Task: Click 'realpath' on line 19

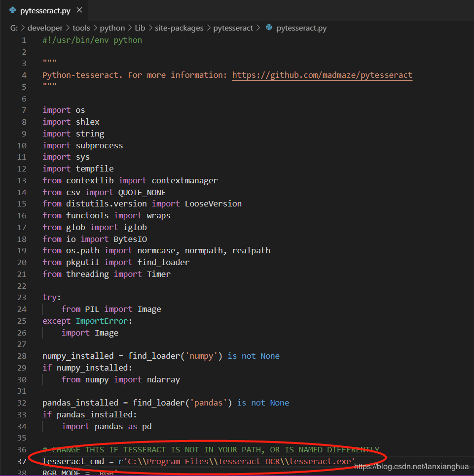Action: [x=251, y=250]
